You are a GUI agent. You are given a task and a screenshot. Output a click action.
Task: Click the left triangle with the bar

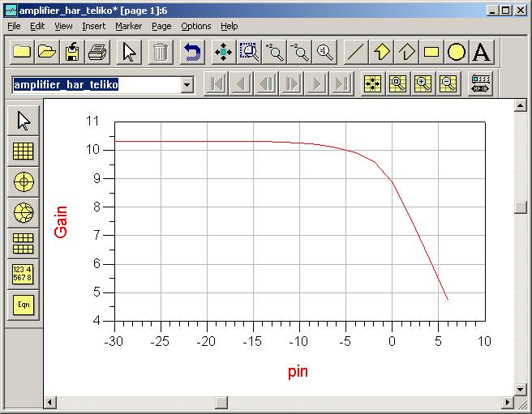coord(266,83)
